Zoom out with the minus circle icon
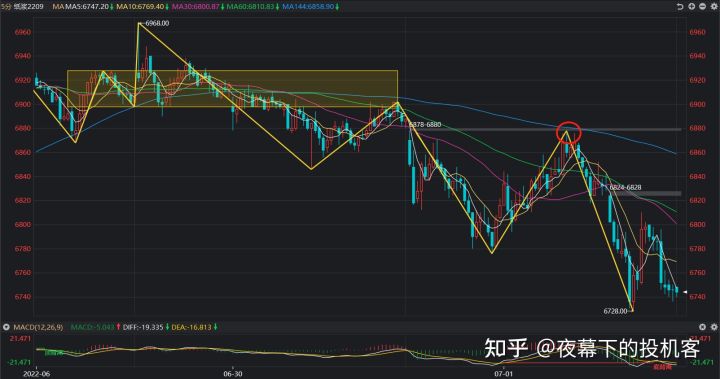This screenshot has height=379, width=720. (x=702, y=6)
